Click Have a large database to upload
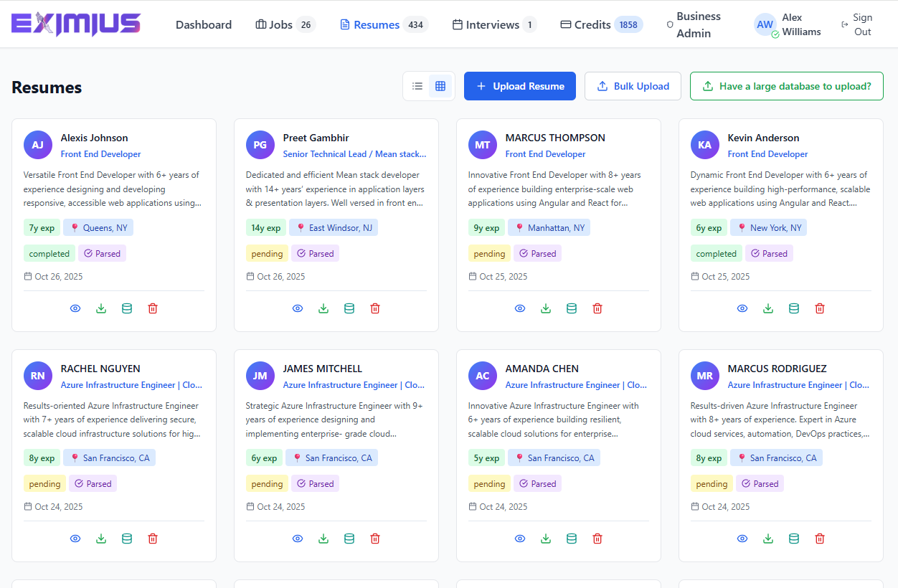This screenshot has height=588, width=898. pos(786,86)
